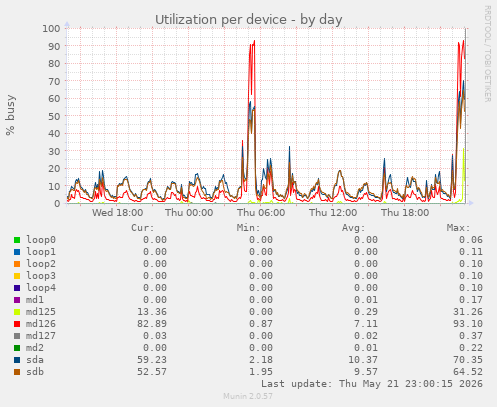The image size is (497, 407).
Task: Click the 'Avg:' column header
Action: point(354,228)
